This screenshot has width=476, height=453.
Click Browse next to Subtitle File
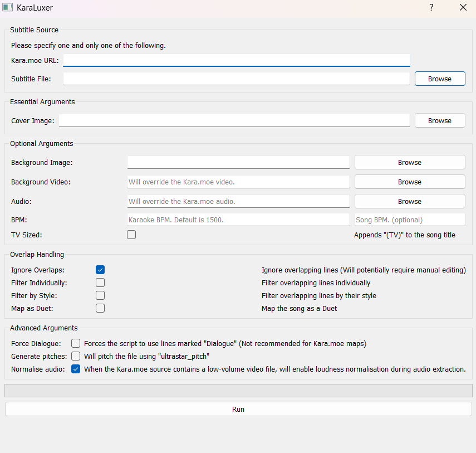pos(439,79)
